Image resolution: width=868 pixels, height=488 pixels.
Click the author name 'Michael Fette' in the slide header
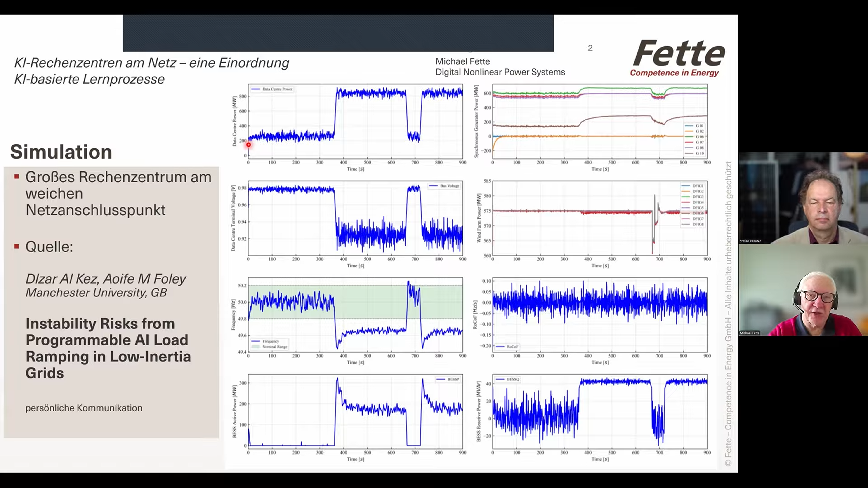[463, 61]
